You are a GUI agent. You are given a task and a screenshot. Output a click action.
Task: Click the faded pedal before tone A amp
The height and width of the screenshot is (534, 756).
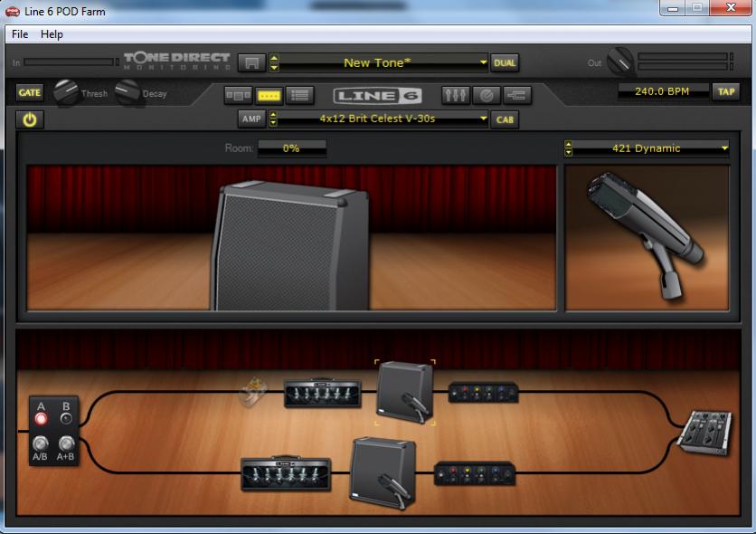click(253, 392)
